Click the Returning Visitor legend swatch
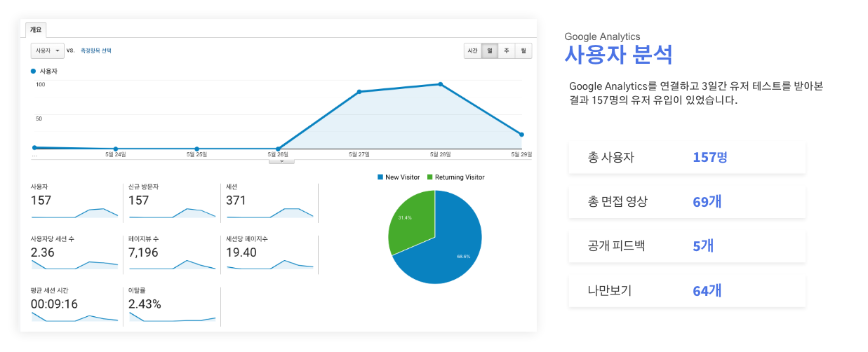868x352 pixels. 430,177
